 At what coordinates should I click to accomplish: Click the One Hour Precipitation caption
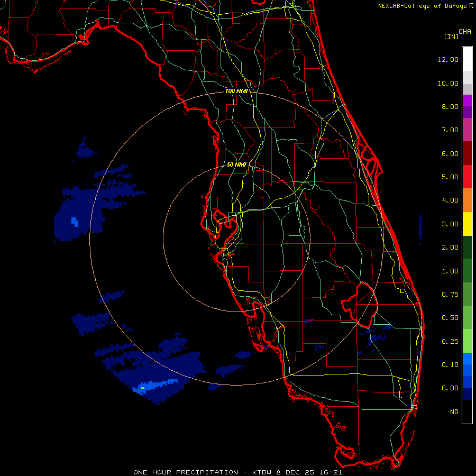pos(237,472)
